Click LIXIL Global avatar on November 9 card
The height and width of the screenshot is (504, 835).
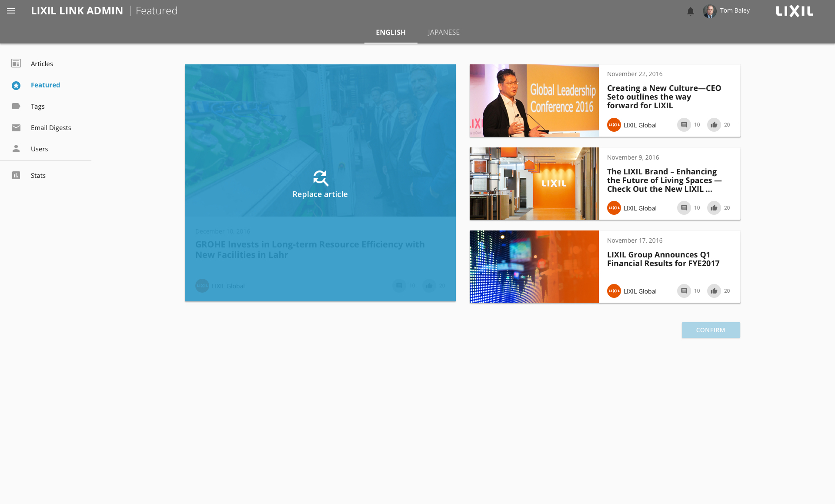(x=614, y=208)
